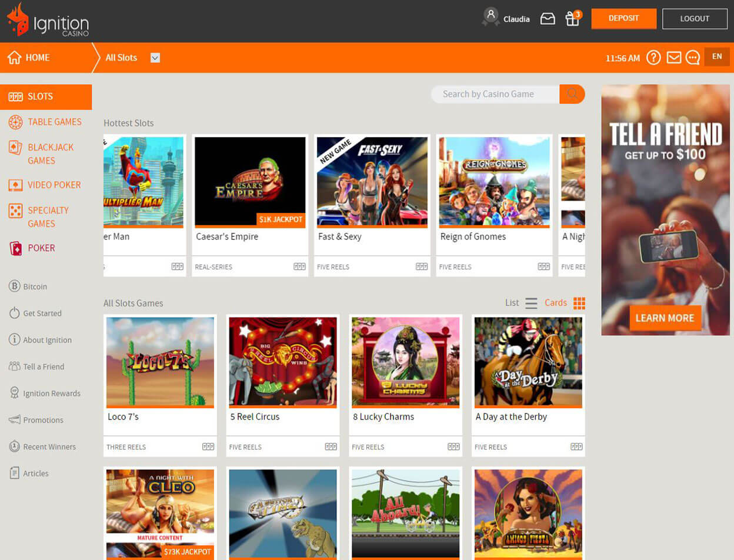The width and height of the screenshot is (734, 560).
Task: Open the gift box rewards icon
Action: click(572, 19)
